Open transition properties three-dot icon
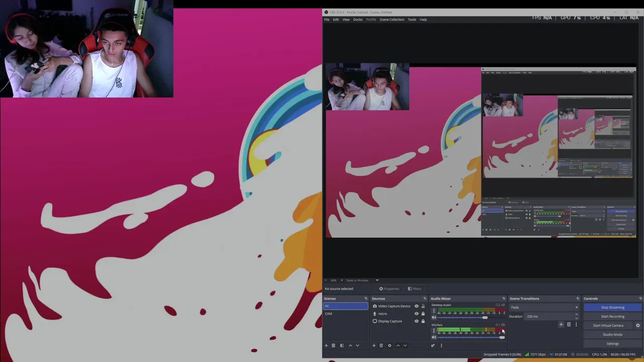644x362 pixels. click(576, 325)
